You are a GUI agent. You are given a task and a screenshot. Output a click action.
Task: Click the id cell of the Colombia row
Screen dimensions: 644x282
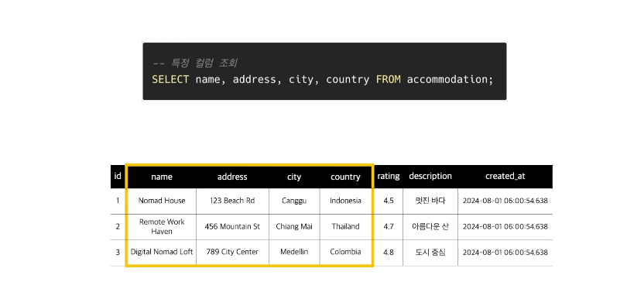coord(118,252)
